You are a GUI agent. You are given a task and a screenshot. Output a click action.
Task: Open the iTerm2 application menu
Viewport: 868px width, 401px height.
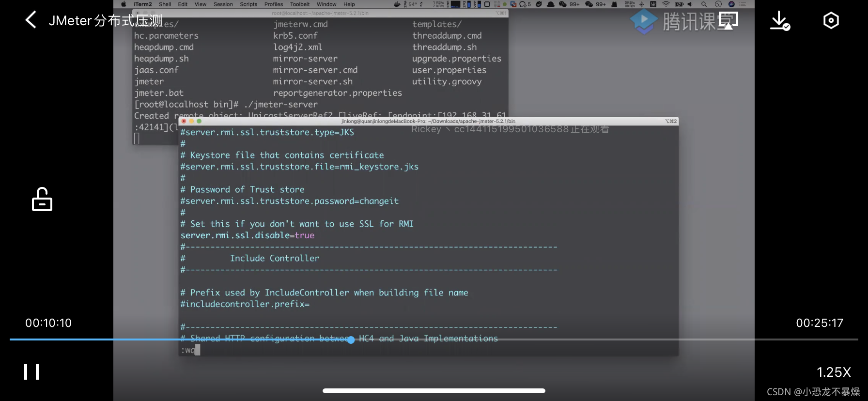(142, 4)
